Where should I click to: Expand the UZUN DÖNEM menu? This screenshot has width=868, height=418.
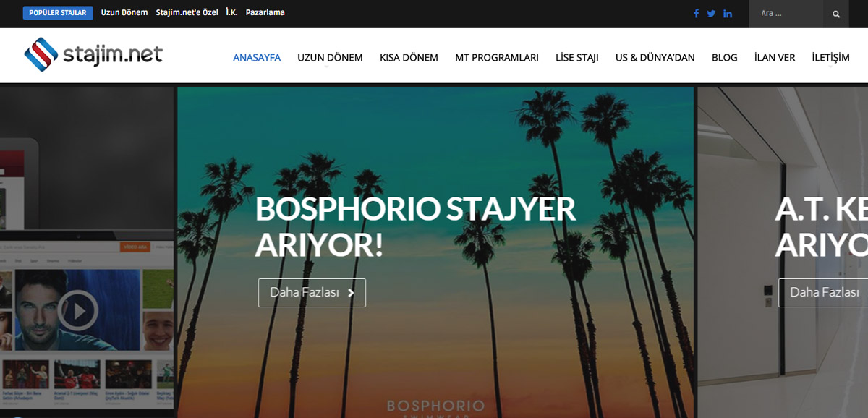330,58
